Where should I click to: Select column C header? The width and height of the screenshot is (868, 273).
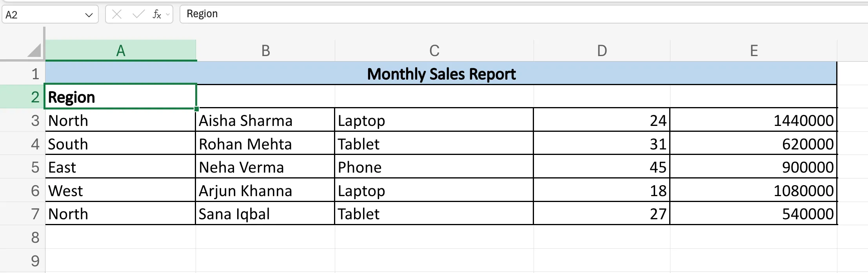pos(434,51)
